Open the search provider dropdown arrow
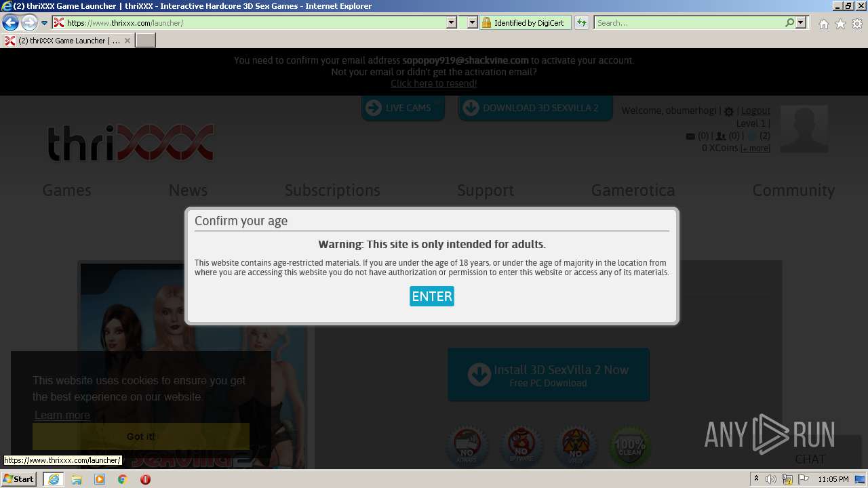The height and width of the screenshot is (488, 868). 801,23
